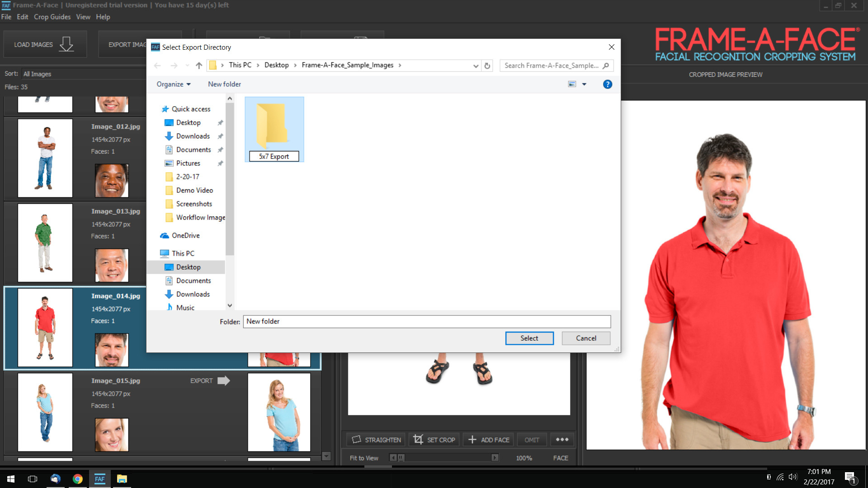Open the three-dots more options button
Viewport: 868px width, 488px height.
click(x=562, y=440)
